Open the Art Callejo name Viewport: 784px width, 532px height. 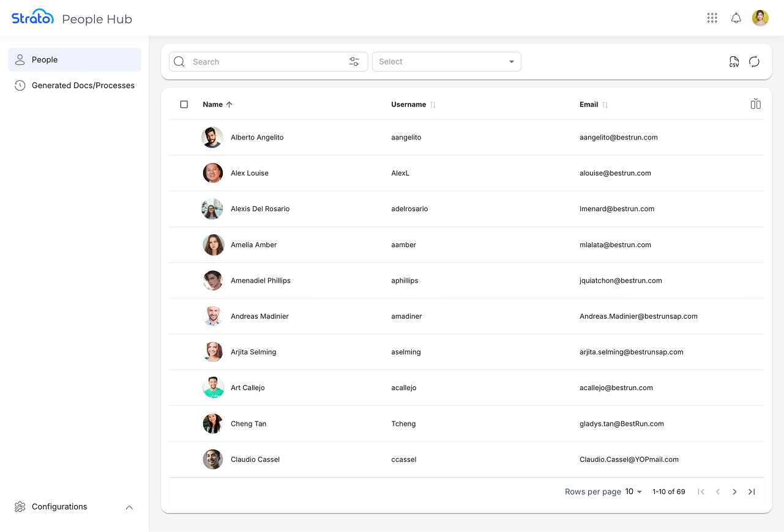click(248, 388)
